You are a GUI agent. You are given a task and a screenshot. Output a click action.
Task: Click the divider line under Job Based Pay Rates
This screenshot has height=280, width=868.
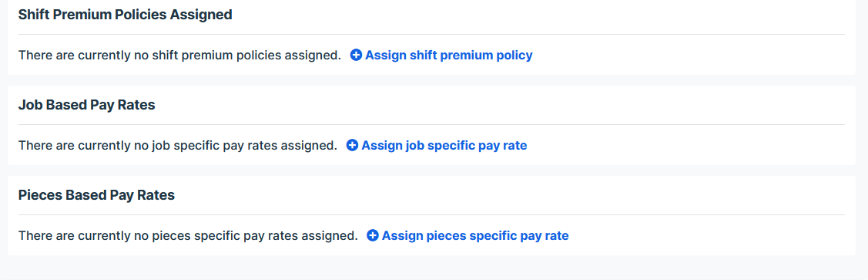click(x=431, y=125)
